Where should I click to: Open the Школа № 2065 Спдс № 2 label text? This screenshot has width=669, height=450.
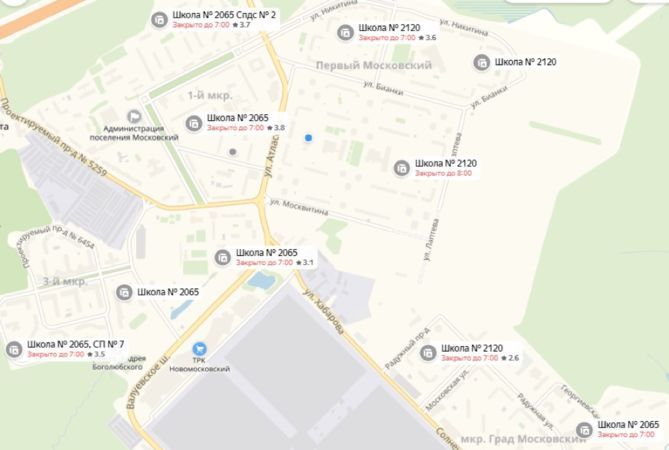224,15
